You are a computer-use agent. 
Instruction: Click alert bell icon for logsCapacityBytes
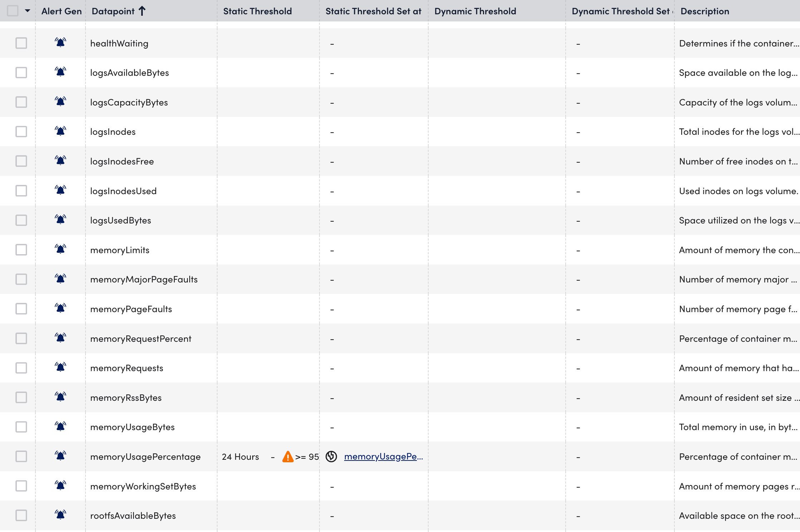pos(60,102)
